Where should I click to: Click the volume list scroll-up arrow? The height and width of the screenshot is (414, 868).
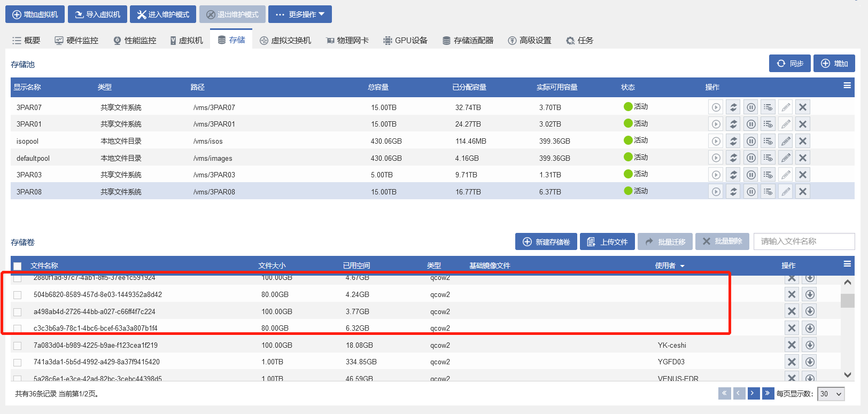(x=848, y=282)
